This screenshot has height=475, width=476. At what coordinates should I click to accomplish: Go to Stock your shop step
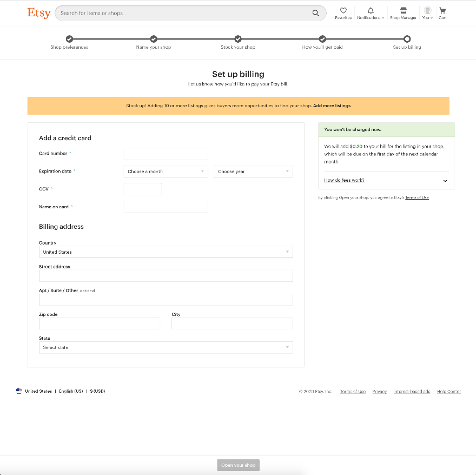click(x=238, y=47)
